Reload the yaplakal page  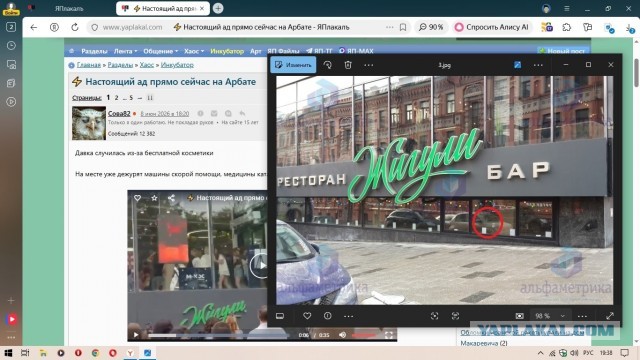point(74,27)
